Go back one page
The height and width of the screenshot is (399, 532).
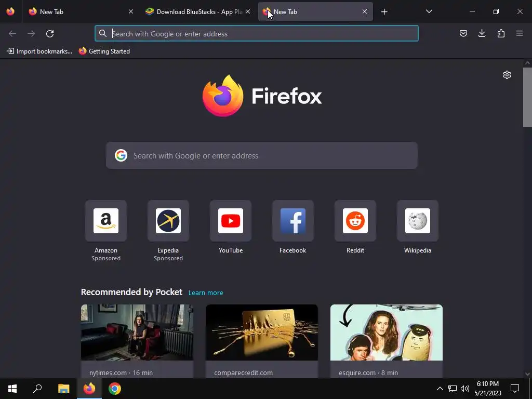(12, 34)
